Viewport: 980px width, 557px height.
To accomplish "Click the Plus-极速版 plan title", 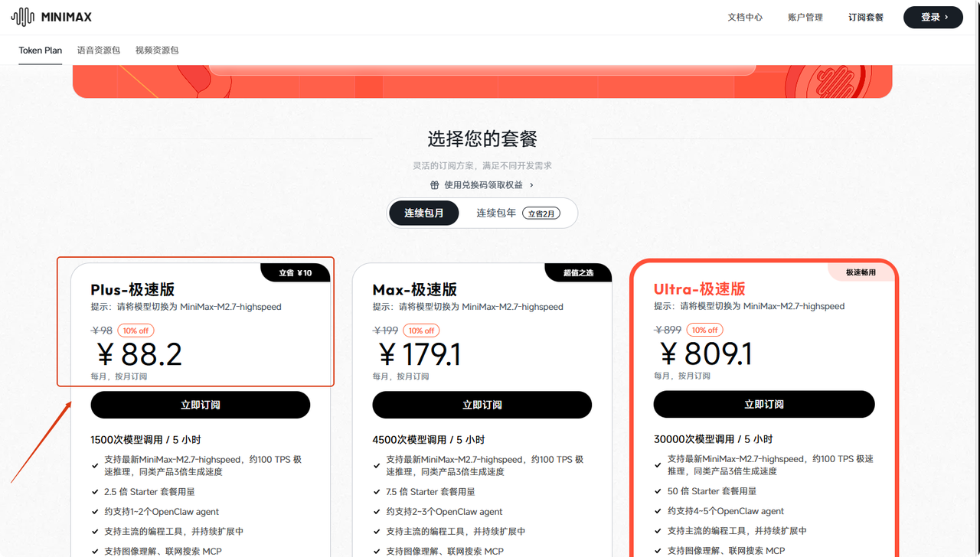I will 132,290.
